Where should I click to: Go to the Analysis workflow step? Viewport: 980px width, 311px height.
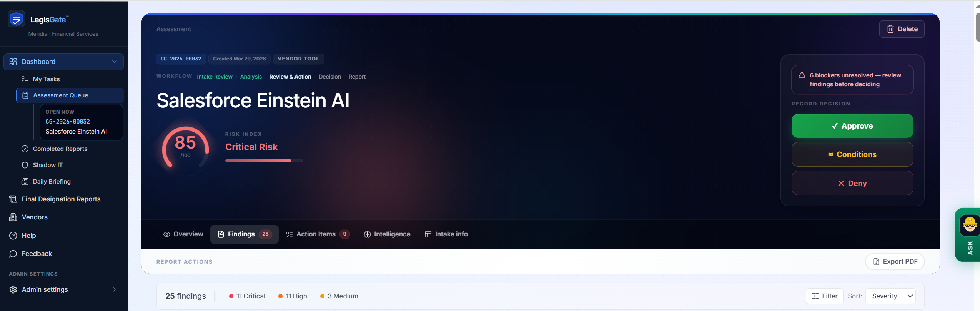pos(251,77)
